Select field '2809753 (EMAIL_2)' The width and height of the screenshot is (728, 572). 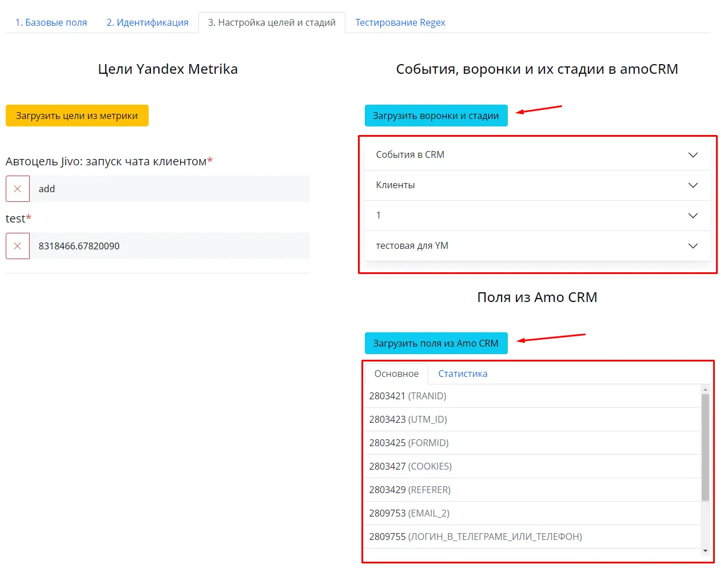pyautogui.click(x=532, y=513)
